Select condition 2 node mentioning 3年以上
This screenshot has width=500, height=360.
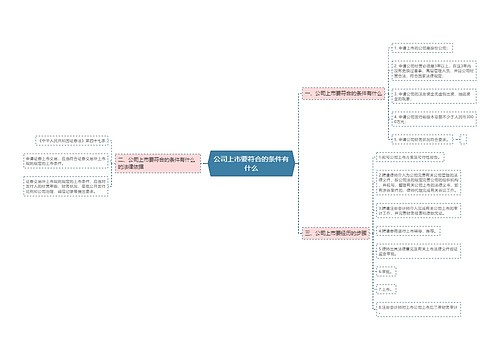pyautogui.click(x=434, y=71)
